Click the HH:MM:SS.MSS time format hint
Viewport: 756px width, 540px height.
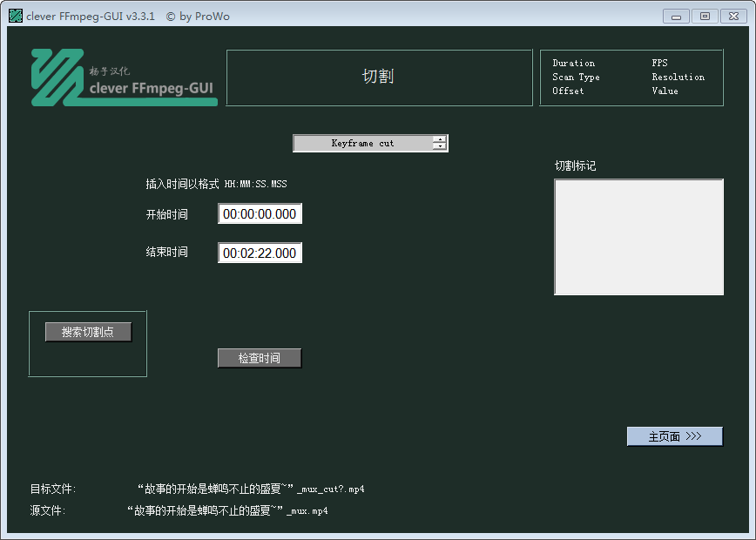pos(255,184)
